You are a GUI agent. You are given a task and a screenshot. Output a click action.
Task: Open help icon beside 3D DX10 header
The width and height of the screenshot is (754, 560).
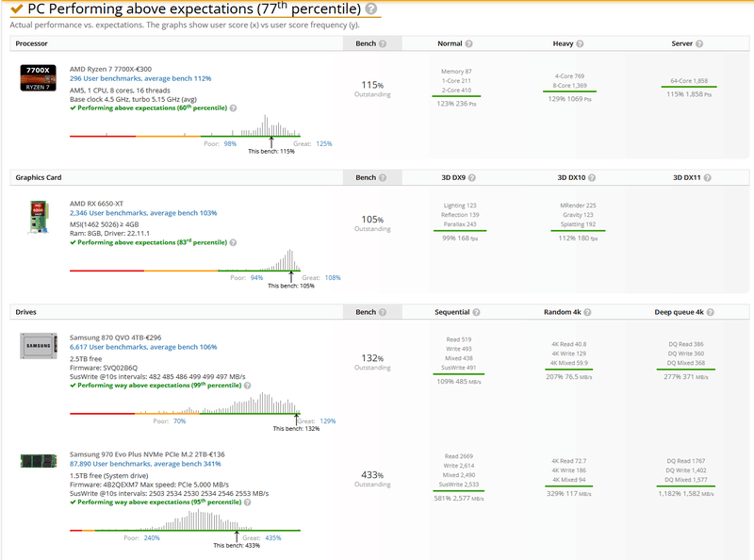pos(592,177)
